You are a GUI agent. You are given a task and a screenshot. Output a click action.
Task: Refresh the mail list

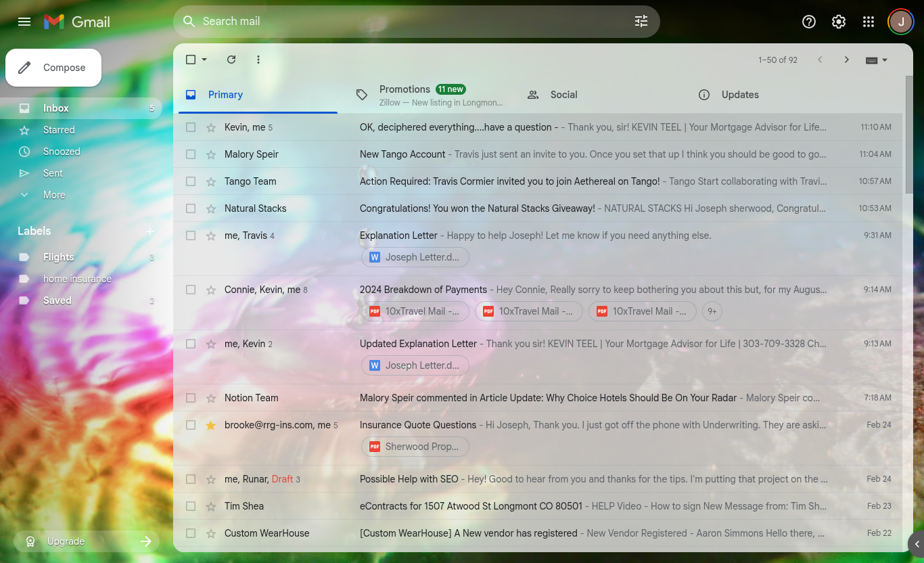(x=231, y=60)
